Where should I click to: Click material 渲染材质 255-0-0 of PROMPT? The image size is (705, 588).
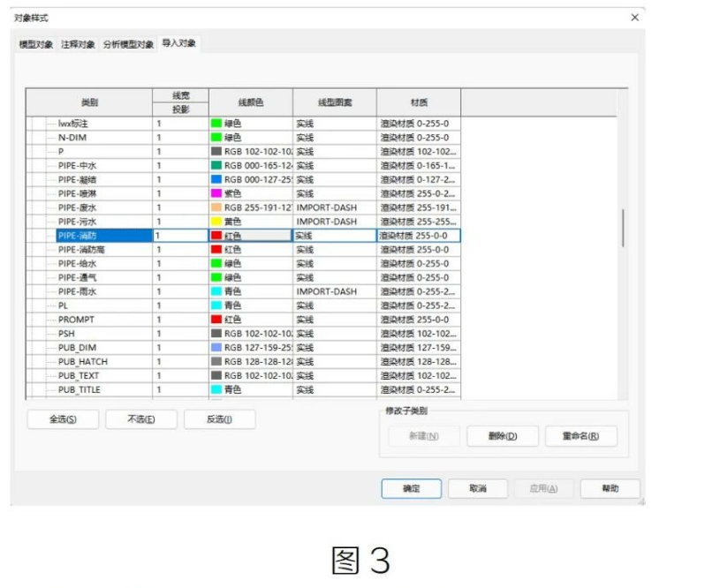[419, 320]
